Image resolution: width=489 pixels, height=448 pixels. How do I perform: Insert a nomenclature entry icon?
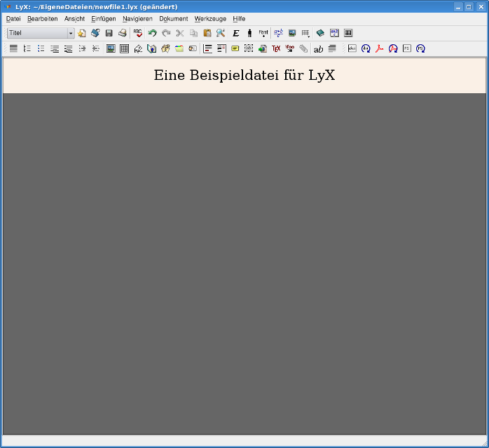click(x=193, y=48)
